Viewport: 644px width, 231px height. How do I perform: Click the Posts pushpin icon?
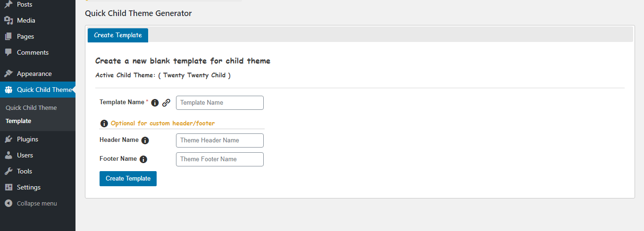click(8, 4)
